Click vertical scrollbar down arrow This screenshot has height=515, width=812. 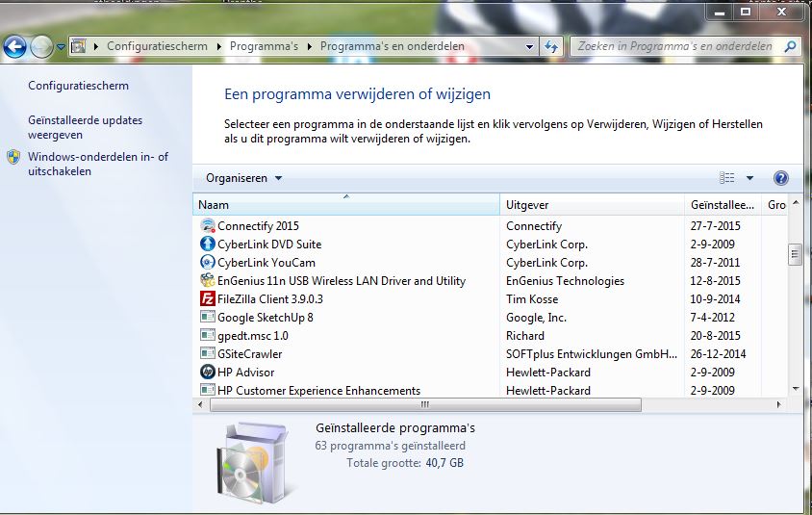pyautogui.click(x=796, y=389)
